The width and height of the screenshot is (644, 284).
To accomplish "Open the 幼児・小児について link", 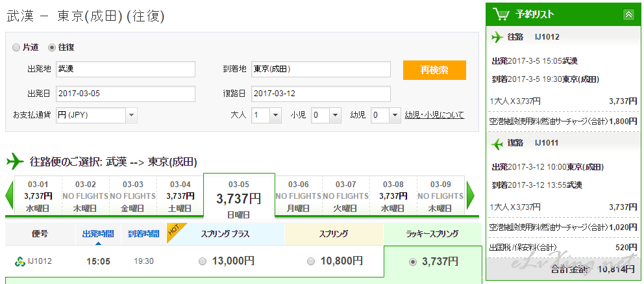I will click(434, 115).
